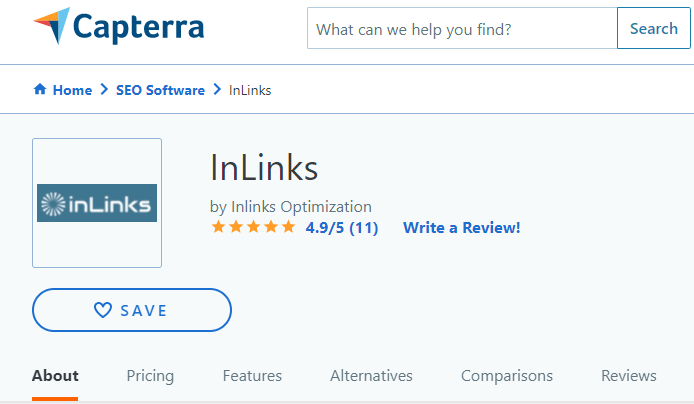Open the 4.9/5 (11) rating link
694x404 pixels.
pos(342,228)
